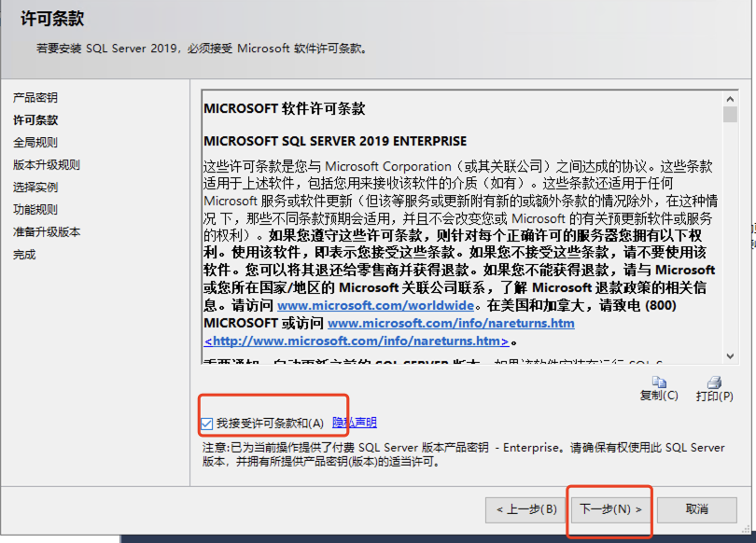The width and height of the screenshot is (756, 543).
Task: Open the 隐私声明 link
Action: tap(355, 424)
